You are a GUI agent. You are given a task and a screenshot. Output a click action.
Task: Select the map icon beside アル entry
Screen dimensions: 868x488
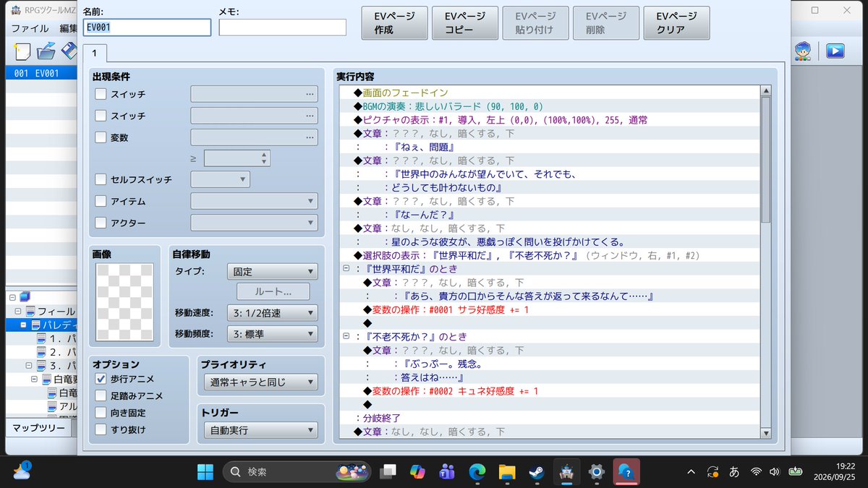pyautogui.click(x=53, y=406)
